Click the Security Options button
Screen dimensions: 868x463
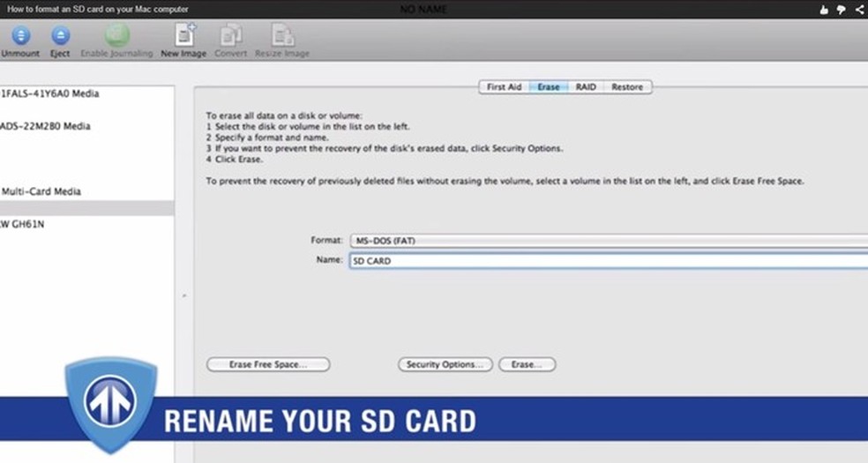coord(445,364)
